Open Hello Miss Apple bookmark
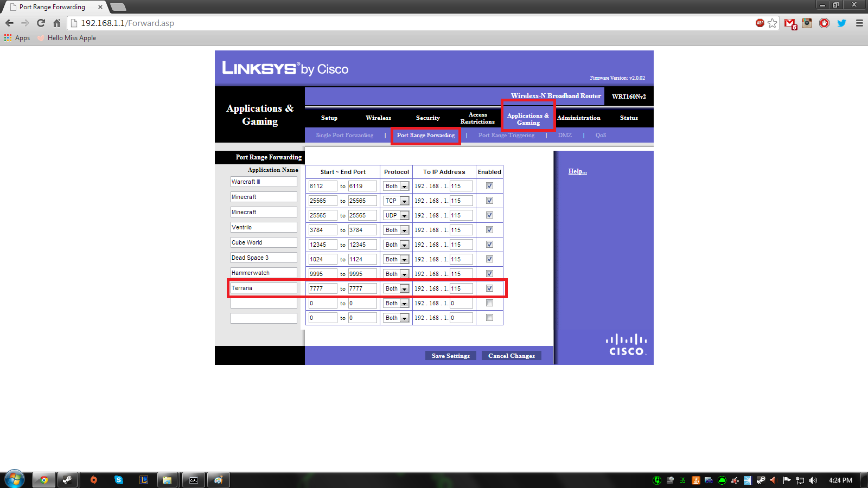This screenshot has width=868, height=488. pos(67,38)
